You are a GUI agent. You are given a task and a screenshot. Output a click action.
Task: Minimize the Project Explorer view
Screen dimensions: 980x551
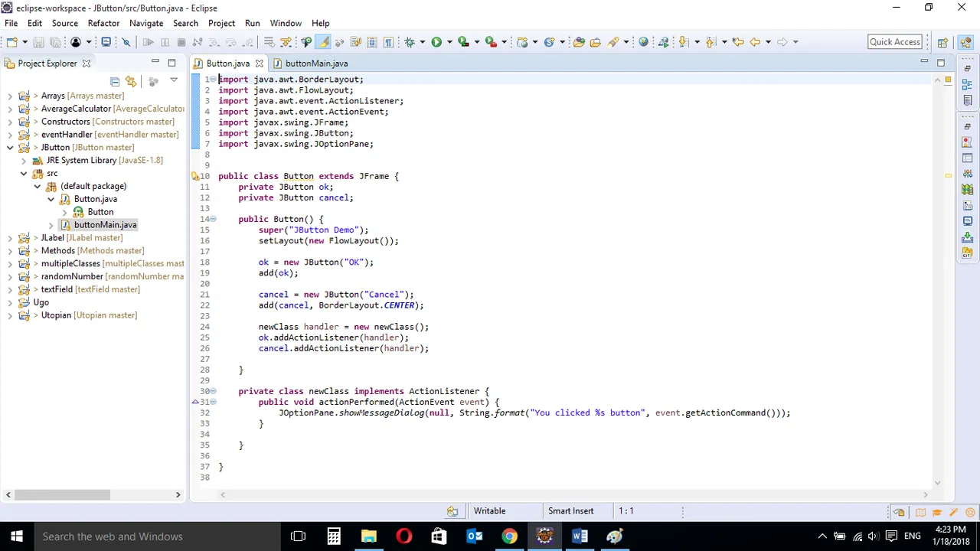pos(155,60)
